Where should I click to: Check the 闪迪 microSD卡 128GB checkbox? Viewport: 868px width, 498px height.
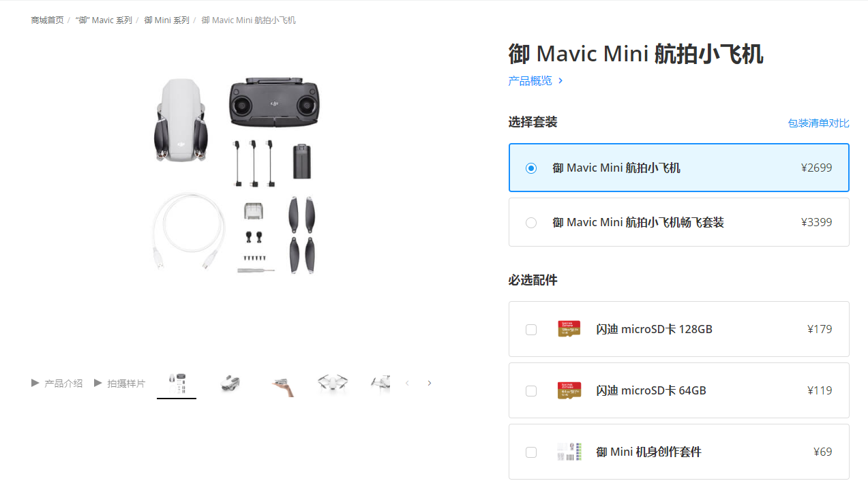point(531,330)
